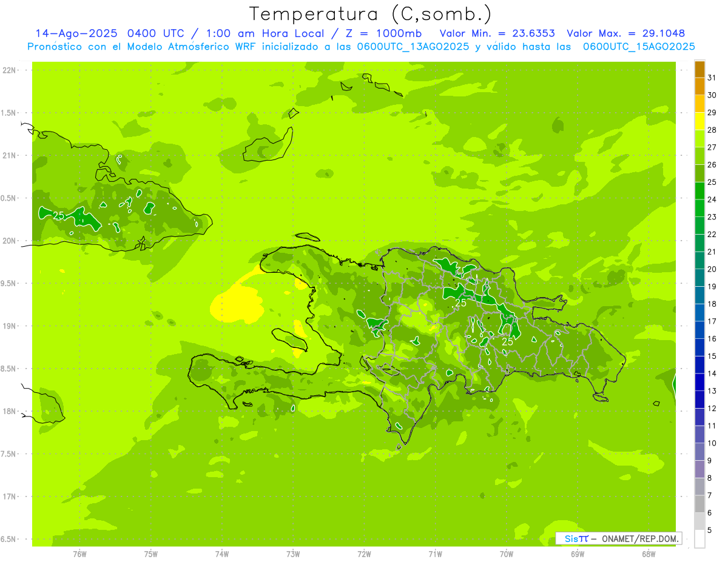The height and width of the screenshot is (562, 728).
Task: Click the 73W longitude label
Action: coord(293,554)
